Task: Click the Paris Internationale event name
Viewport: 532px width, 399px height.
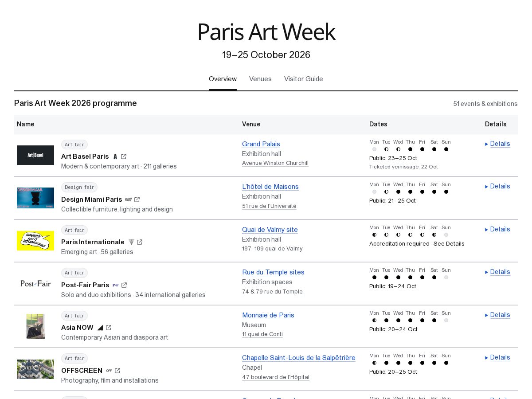Action: pos(93,242)
